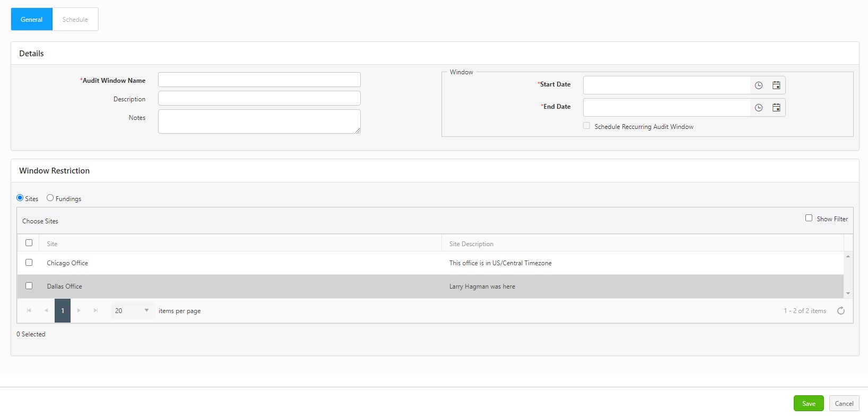
Task: Open calendar picker for Start Date
Action: pos(776,85)
